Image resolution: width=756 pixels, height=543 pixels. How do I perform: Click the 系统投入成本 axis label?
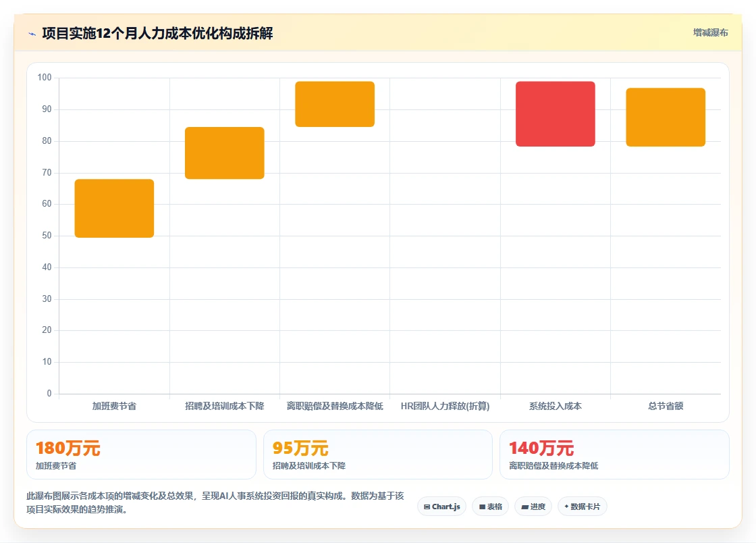[556, 406]
